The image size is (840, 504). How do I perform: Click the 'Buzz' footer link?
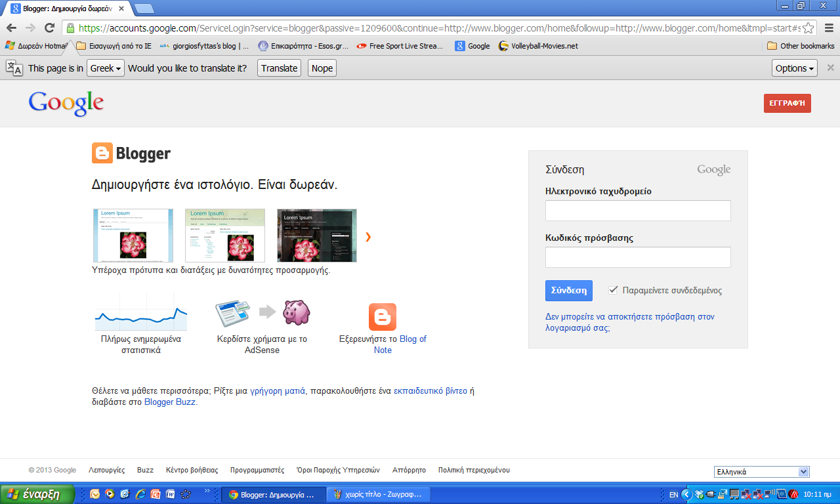tap(145, 470)
